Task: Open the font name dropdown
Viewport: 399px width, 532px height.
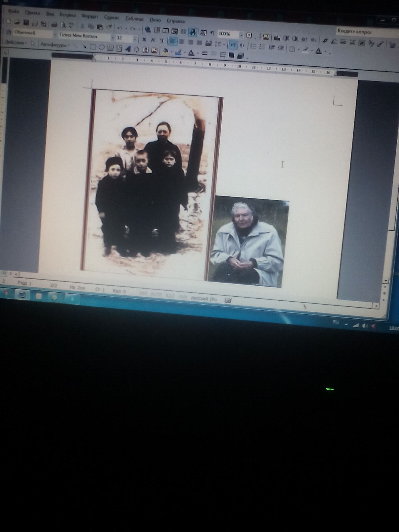Action: point(113,38)
